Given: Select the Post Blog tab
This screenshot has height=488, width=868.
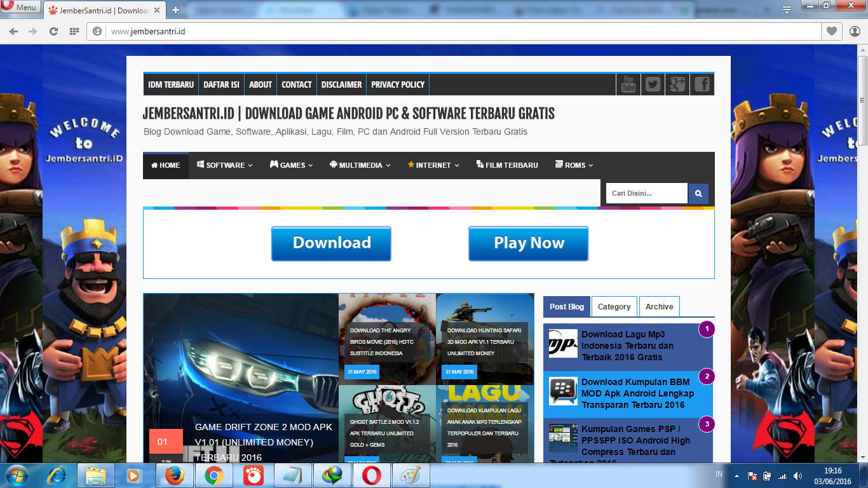Looking at the screenshot, I should (x=567, y=306).
